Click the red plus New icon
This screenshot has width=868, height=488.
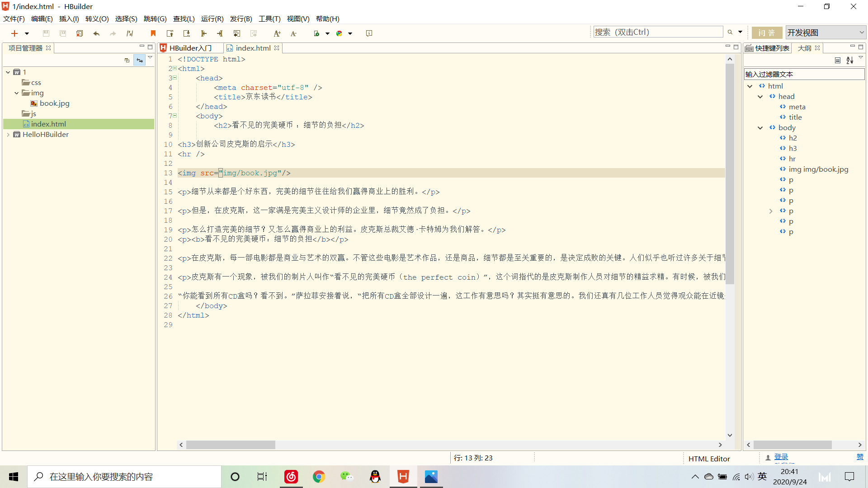tap(14, 33)
